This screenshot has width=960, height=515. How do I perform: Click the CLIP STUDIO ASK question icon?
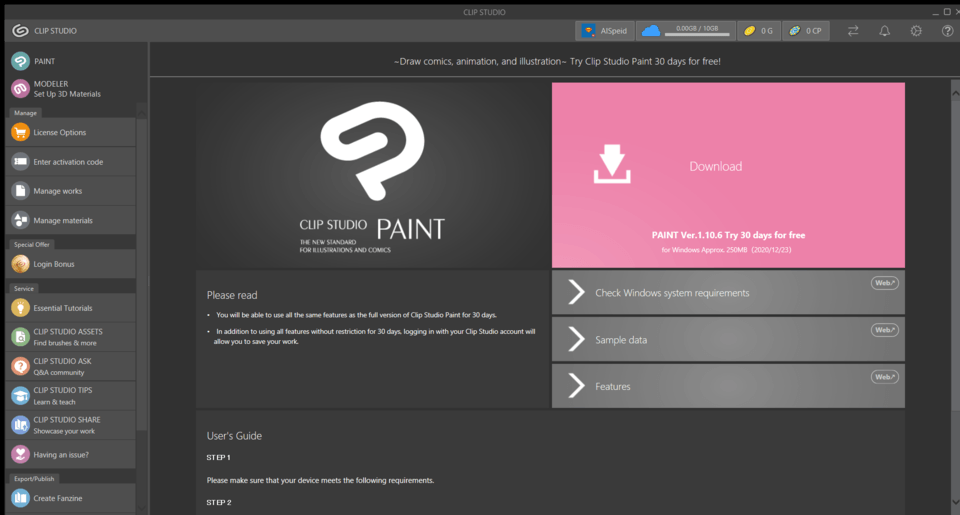point(20,366)
